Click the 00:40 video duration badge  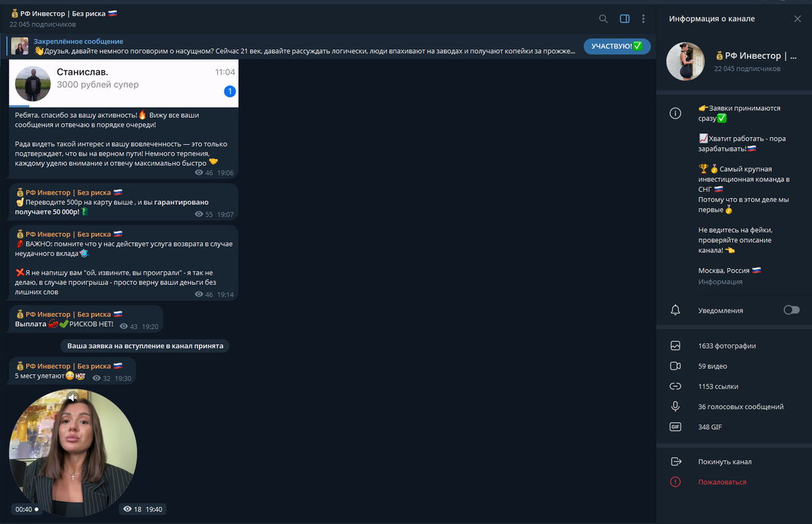pyautogui.click(x=27, y=509)
